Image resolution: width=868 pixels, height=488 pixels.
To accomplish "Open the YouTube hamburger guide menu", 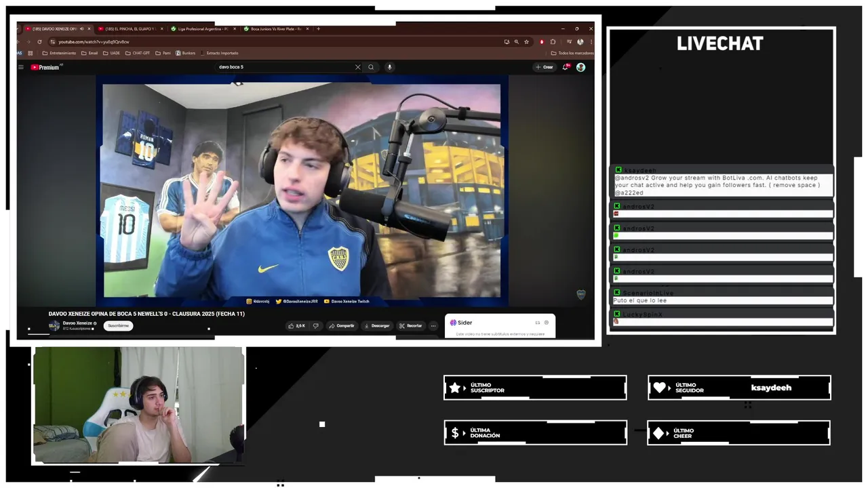I will 21,67.
